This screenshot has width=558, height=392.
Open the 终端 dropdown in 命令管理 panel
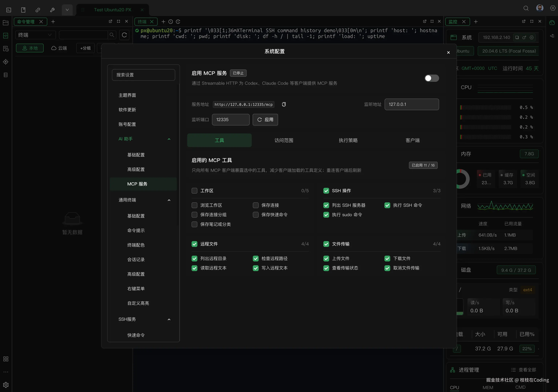point(35,35)
